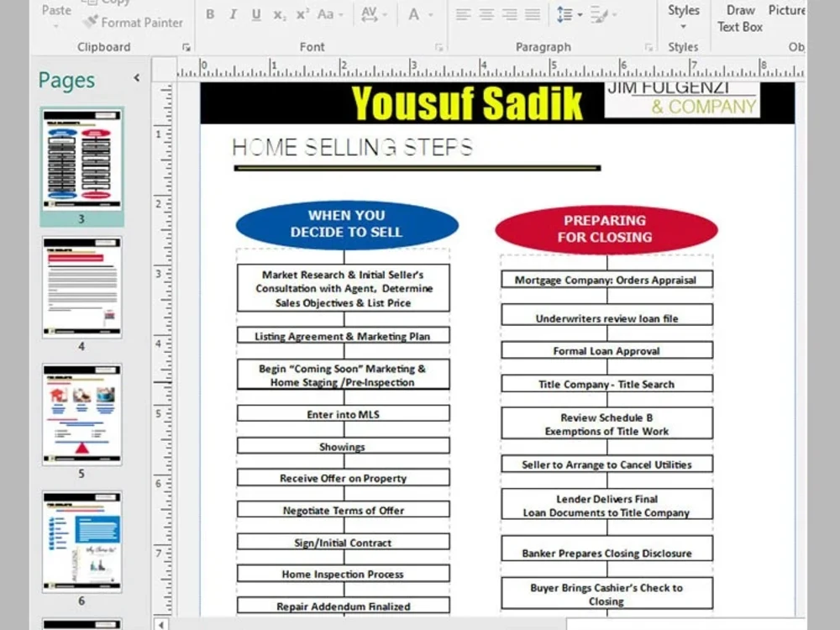The image size is (840, 630).
Task: Click the Picture button in the ribbon
Action: 787,10
